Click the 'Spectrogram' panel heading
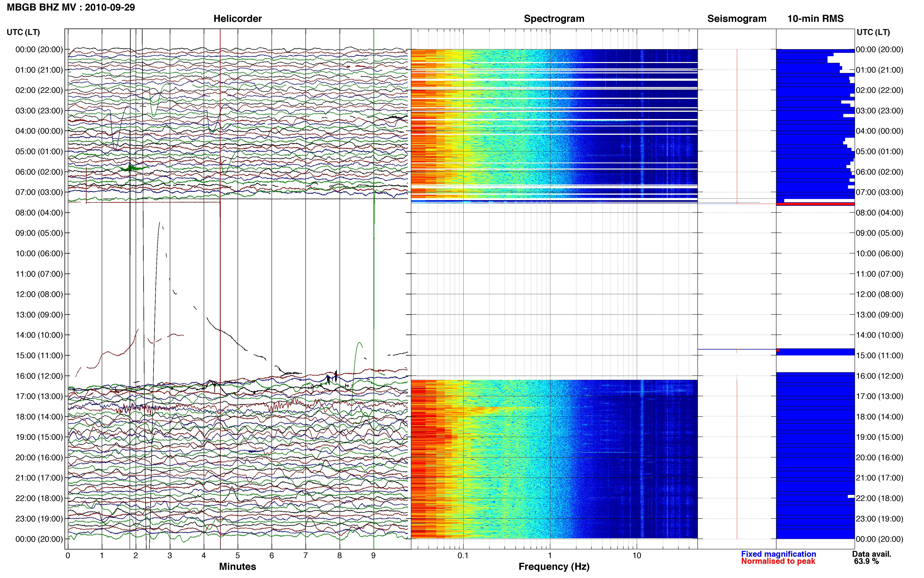Viewport: 924px width, 578px height. tap(554, 18)
